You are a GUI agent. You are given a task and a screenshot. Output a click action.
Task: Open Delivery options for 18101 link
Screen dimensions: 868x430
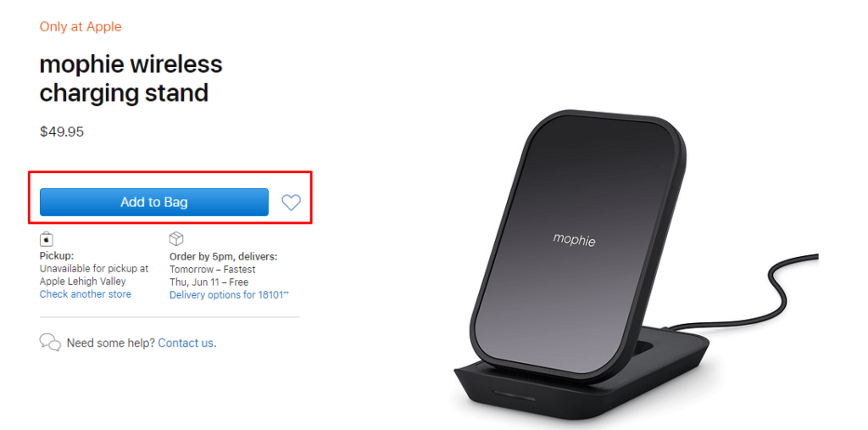229,295
